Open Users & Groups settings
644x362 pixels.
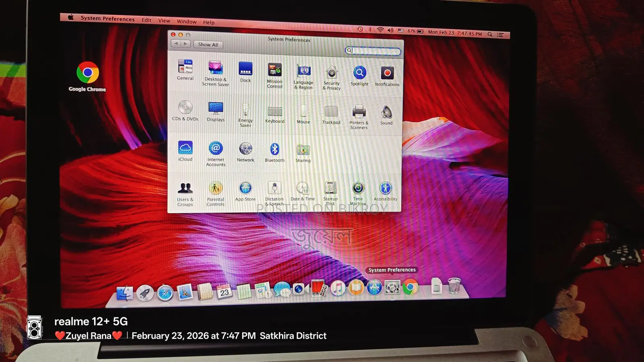(185, 194)
